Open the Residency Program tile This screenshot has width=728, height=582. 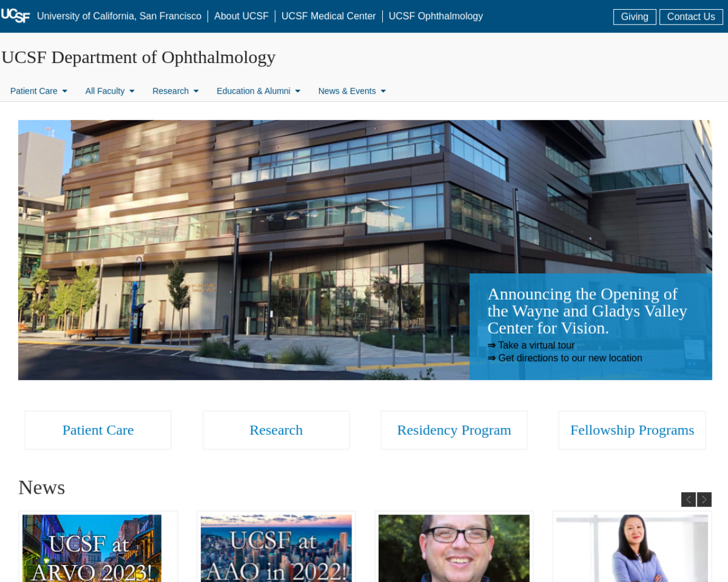pos(454,430)
